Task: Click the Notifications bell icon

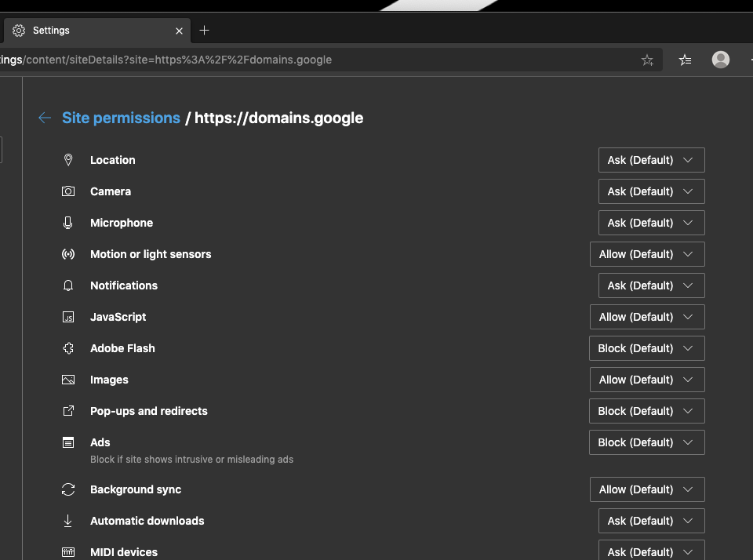Action: tap(68, 285)
